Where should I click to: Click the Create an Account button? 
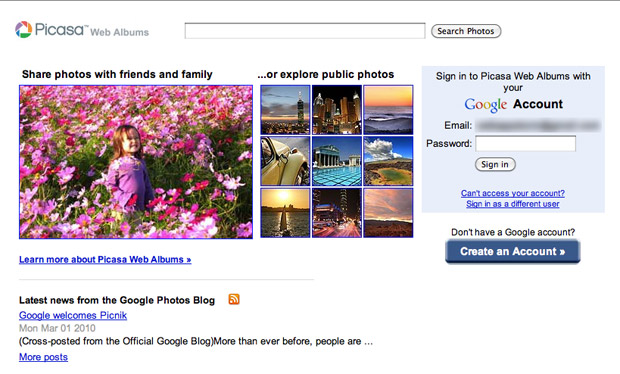coord(512,251)
